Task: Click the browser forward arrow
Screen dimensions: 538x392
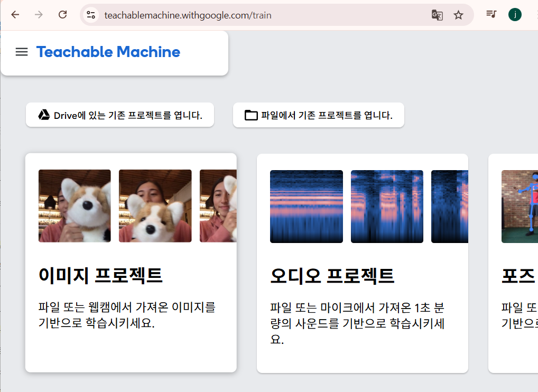Action: [x=39, y=15]
